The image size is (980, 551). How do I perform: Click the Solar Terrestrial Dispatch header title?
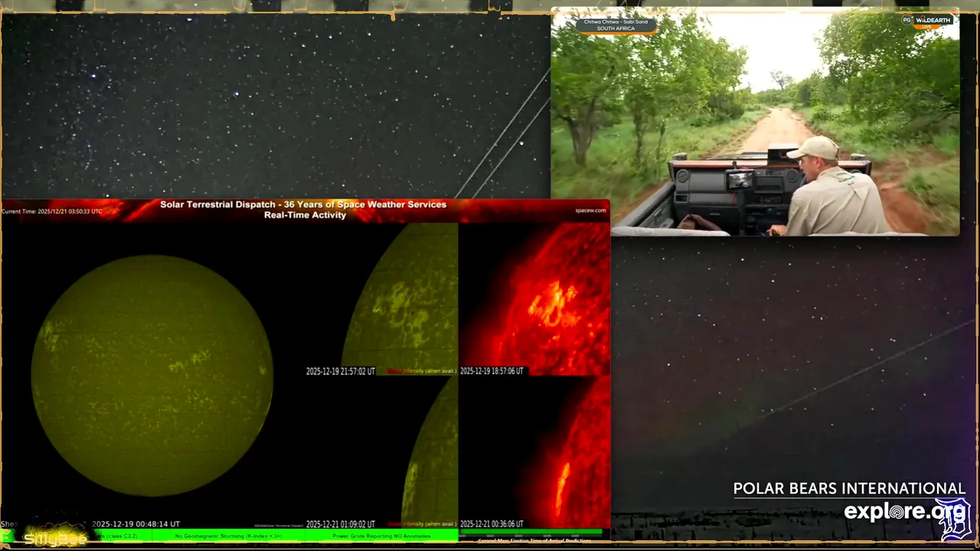(303, 204)
